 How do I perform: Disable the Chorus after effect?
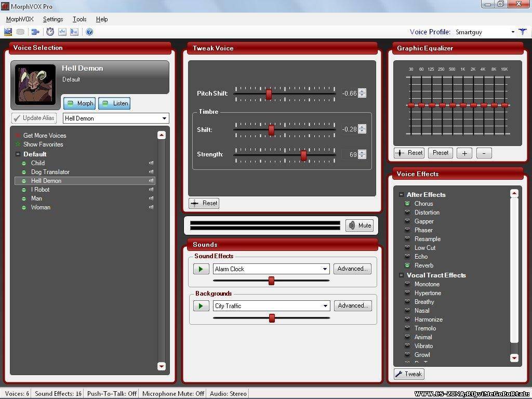pos(407,204)
